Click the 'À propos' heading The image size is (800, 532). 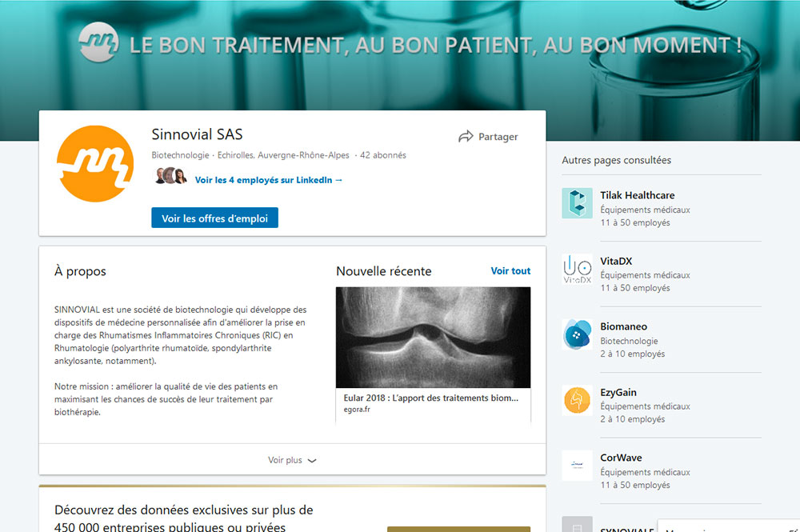pos(80,271)
